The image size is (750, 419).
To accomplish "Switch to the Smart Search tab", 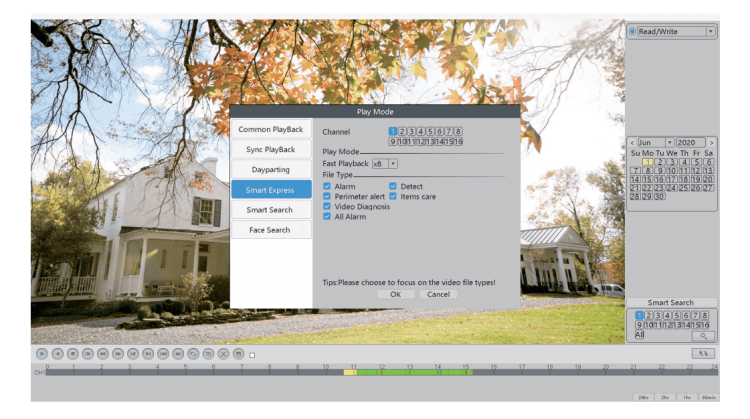I will coord(271,209).
